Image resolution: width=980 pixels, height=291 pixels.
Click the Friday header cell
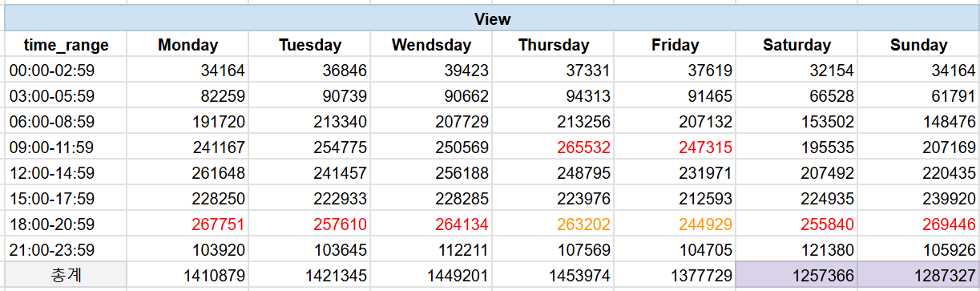coord(675,45)
